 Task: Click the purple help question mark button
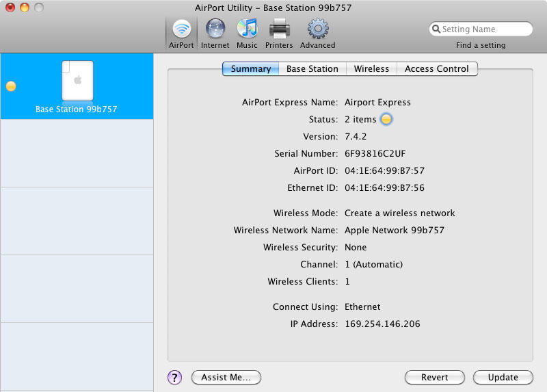pos(174,378)
